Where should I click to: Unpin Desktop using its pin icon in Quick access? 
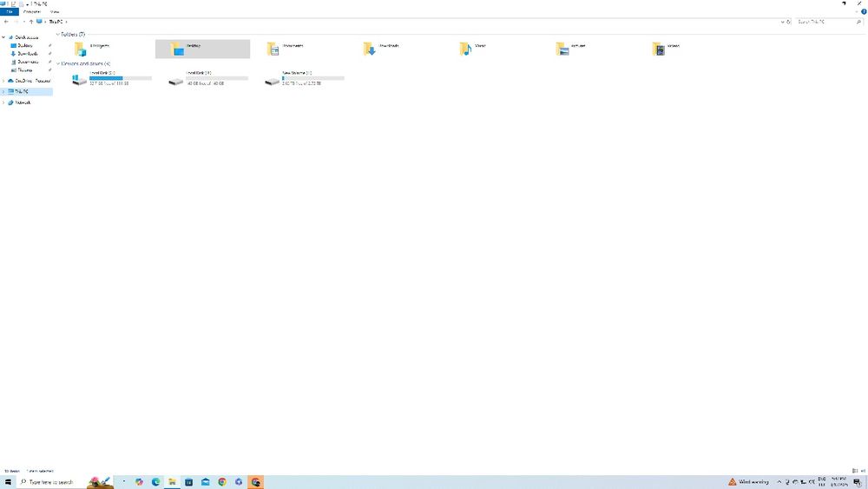(x=49, y=45)
